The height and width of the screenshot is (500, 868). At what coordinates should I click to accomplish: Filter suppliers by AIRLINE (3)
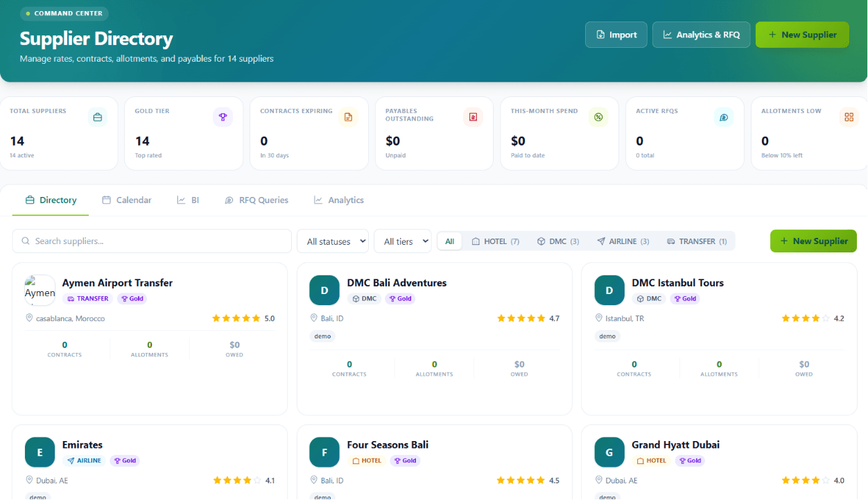(623, 241)
